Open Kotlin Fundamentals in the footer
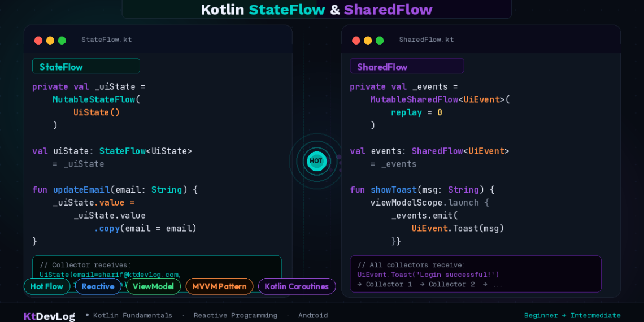This screenshot has height=322, width=644. pos(133,316)
